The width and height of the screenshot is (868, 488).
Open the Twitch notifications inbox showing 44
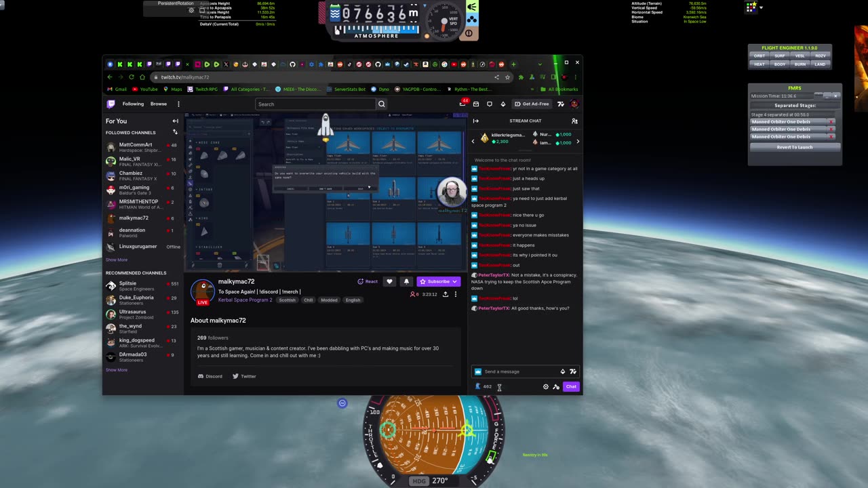coord(462,104)
